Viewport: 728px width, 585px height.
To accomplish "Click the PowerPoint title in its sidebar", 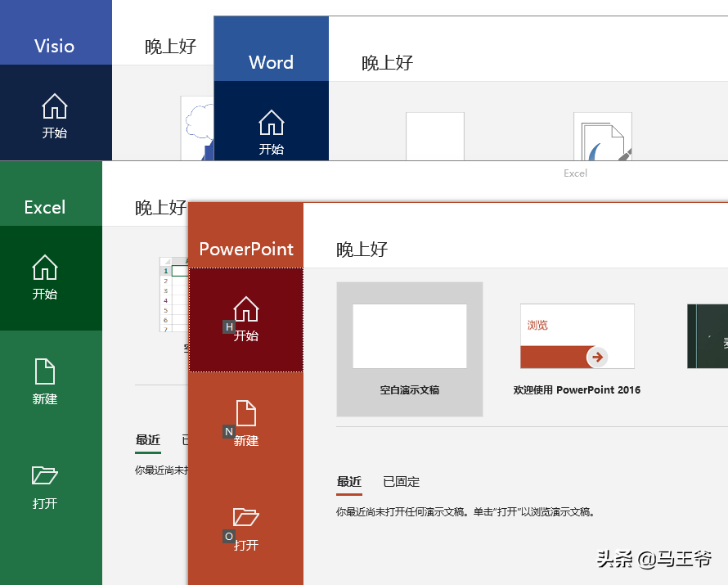I will pos(246,249).
